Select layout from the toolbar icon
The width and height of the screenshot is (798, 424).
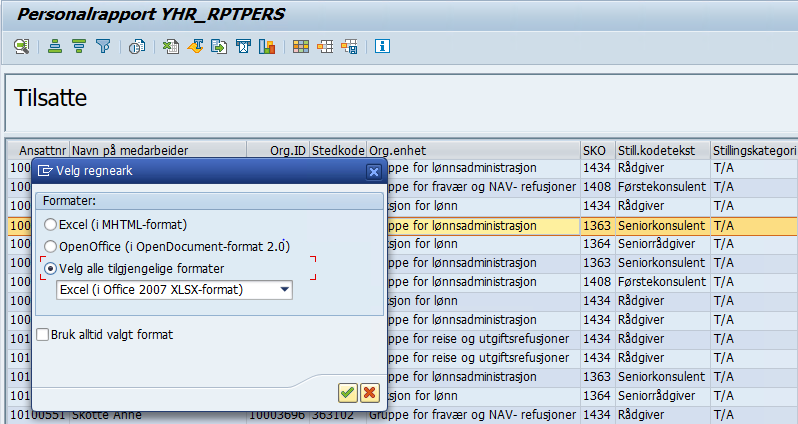325,46
